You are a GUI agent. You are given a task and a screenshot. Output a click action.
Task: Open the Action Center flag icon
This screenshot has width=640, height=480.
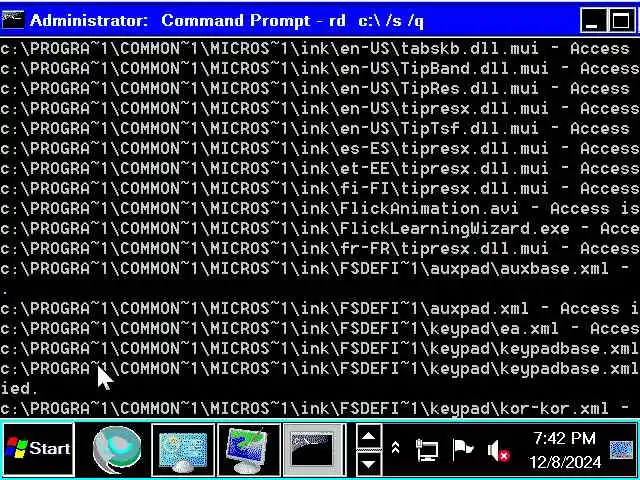pyautogui.click(x=462, y=449)
